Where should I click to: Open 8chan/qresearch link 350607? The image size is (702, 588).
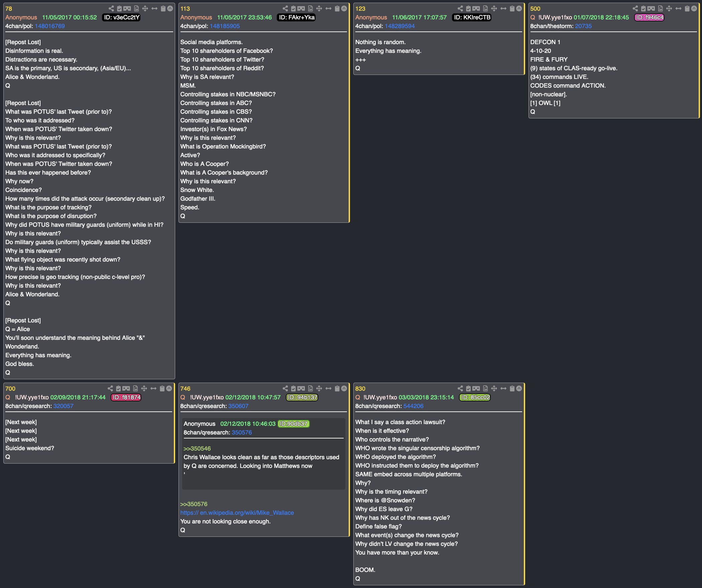(238, 406)
